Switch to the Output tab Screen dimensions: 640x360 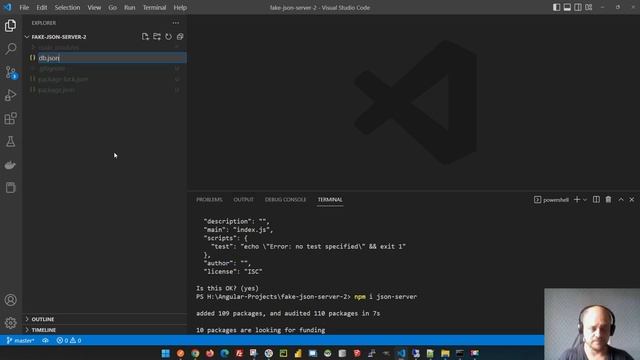pos(244,200)
